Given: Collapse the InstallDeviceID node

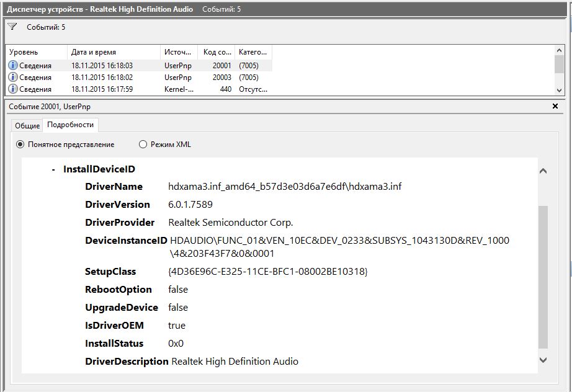Looking at the screenshot, I should point(53,169).
